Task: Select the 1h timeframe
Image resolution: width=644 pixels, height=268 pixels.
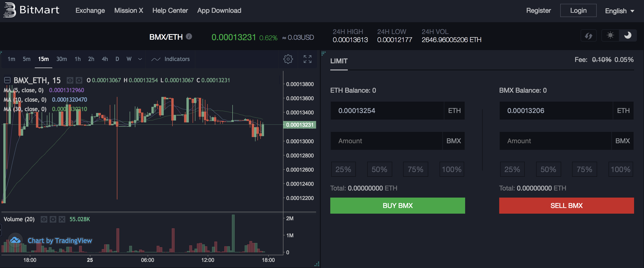Action: [x=78, y=59]
